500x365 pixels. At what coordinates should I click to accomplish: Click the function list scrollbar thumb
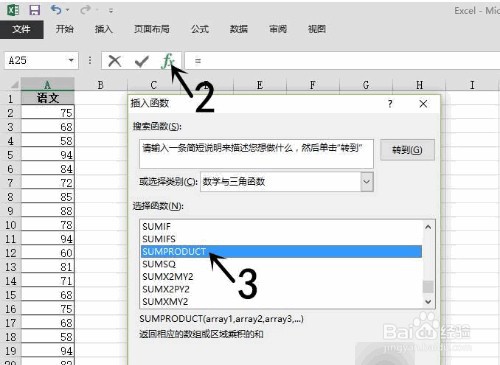point(428,286)
